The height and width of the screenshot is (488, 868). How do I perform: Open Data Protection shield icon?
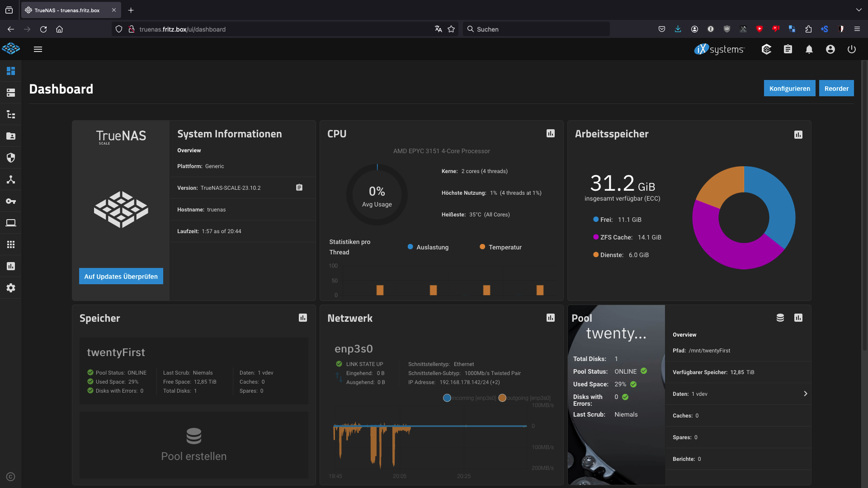[x=11, y=158]
